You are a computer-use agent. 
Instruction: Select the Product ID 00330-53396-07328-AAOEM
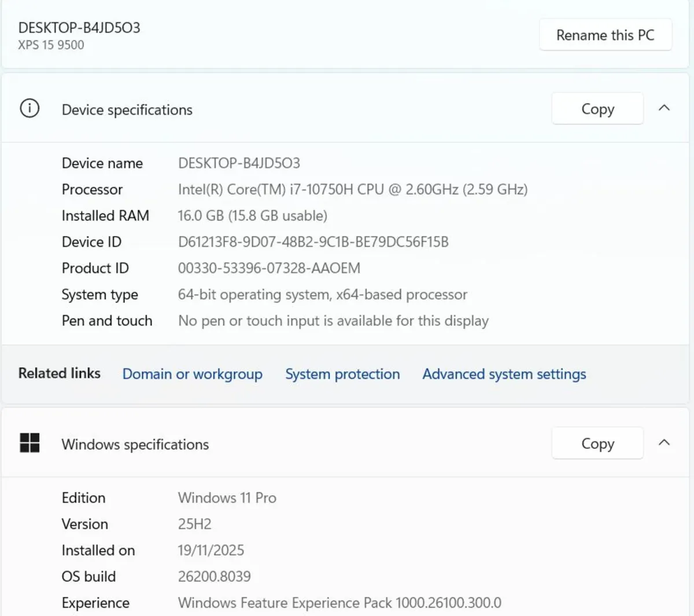(269, 268)
